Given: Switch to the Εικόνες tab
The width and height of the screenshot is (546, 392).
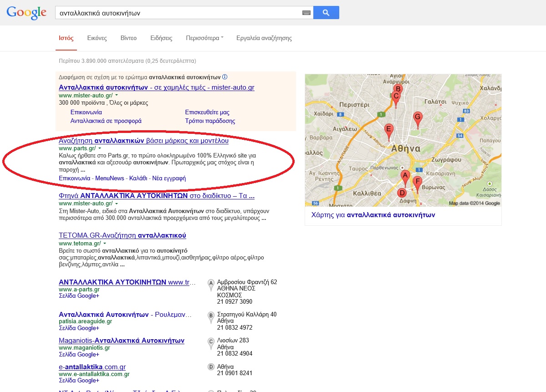Looking at the screenshot, I should [x=97, y=38].
